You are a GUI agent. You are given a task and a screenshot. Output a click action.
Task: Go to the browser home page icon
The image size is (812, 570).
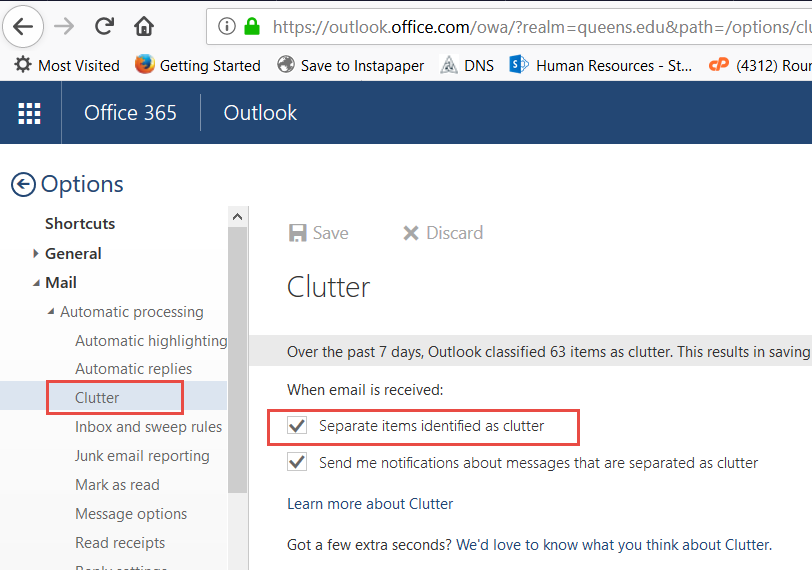[144, 26]
